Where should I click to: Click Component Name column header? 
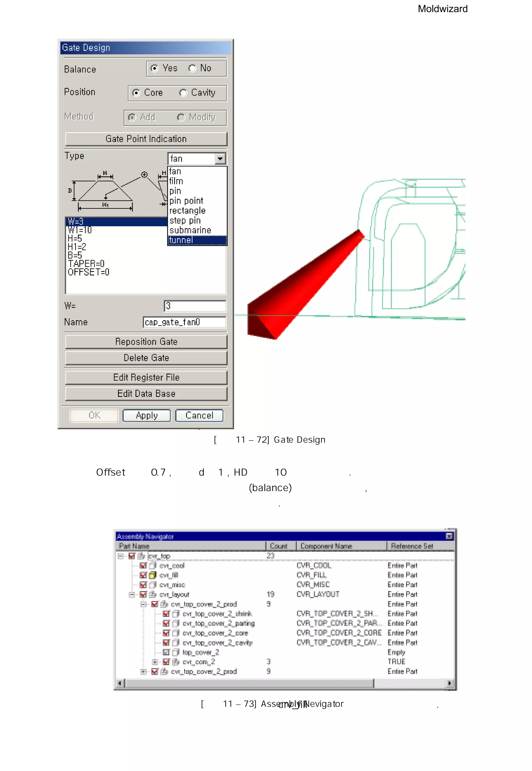click(x=342, y=546)
